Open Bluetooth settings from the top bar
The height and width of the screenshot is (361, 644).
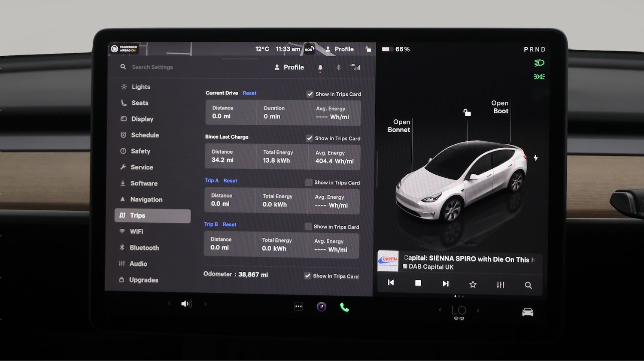click(338, 67)
